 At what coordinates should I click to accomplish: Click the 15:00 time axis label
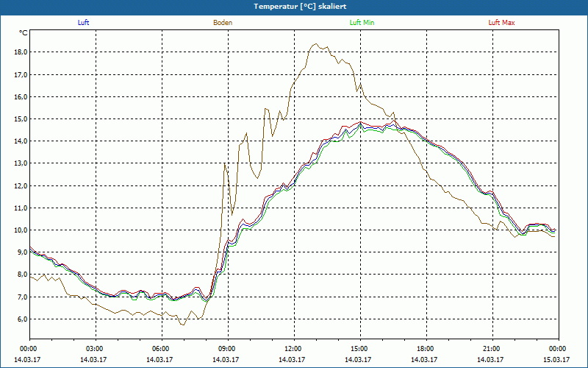click(x=359, y=349)
